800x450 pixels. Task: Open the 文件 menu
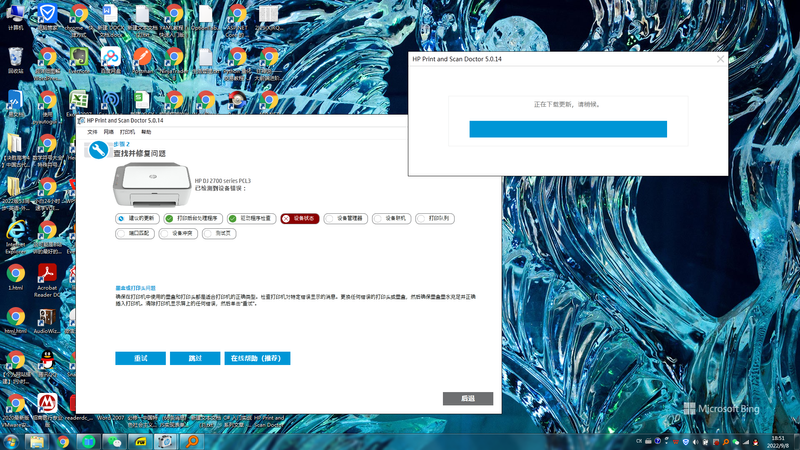92,132
